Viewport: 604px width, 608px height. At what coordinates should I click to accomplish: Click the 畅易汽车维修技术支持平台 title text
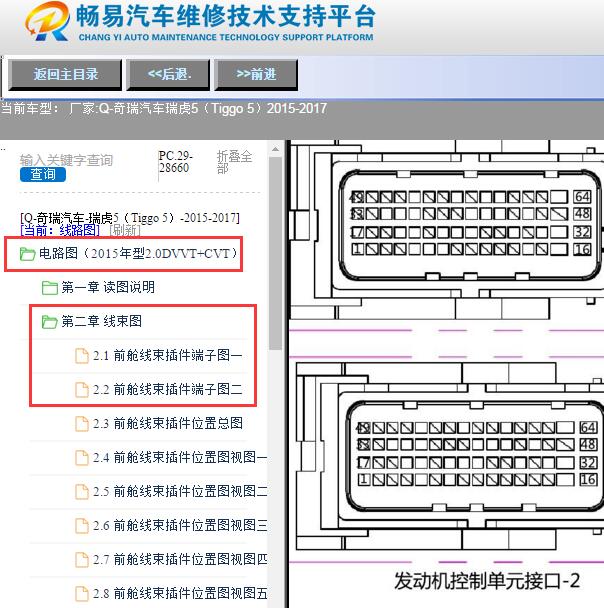(x=225, y=17)
